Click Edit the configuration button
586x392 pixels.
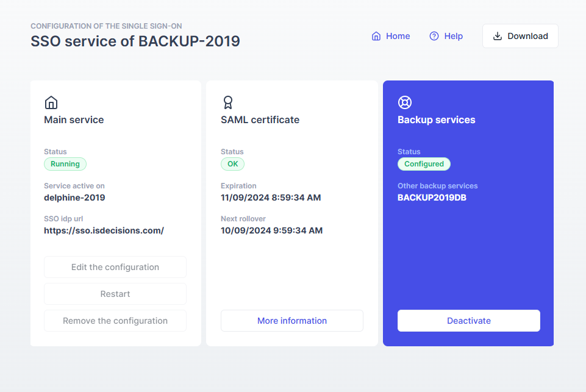click(x=115, y=267)
